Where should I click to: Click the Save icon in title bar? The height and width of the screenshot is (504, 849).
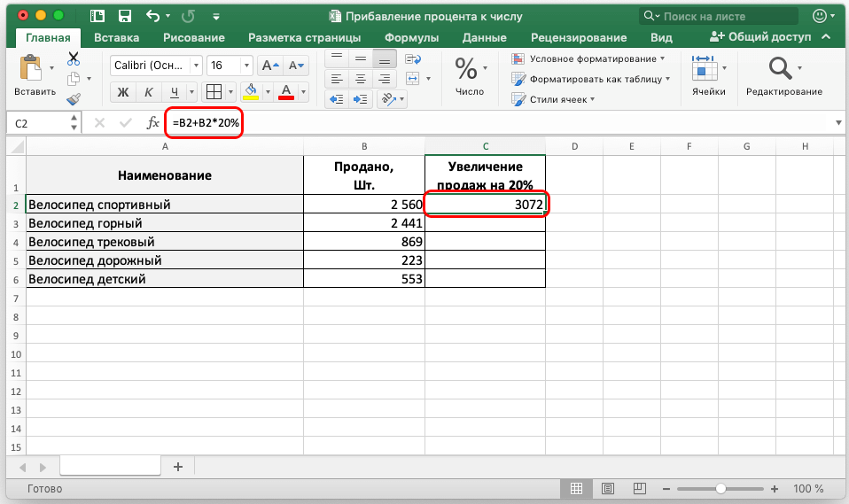point(124,16)
